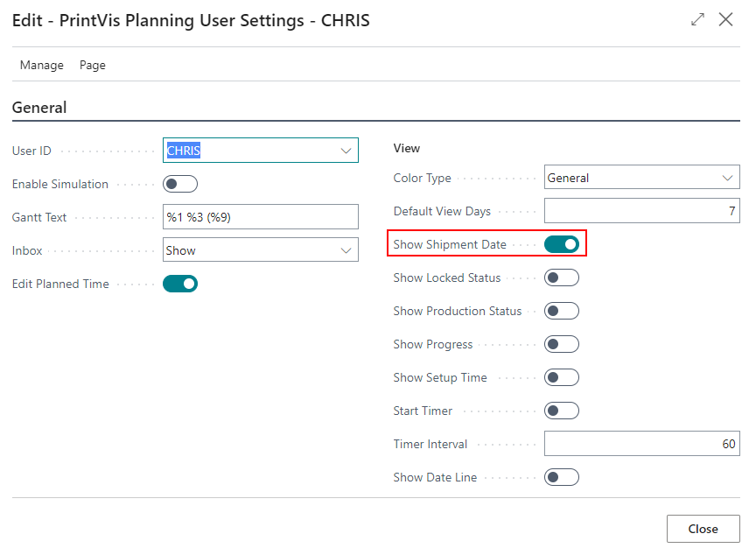This screenshot has width=756, height=555.
Task: Enable Show Locked Status toggle
Action: (x=562, y=277)
